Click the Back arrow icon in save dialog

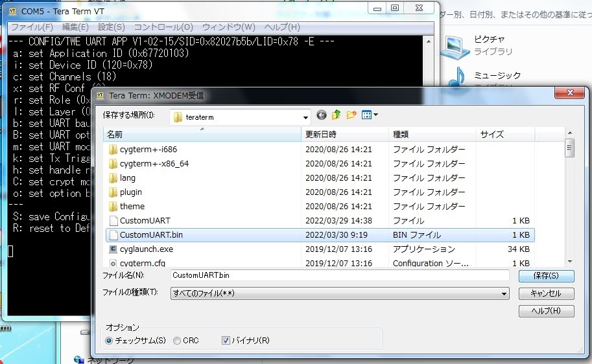pos(322,115)
